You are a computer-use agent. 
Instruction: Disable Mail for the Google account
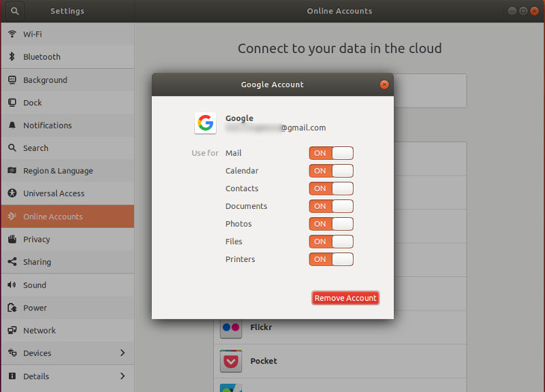coord(331,153)
